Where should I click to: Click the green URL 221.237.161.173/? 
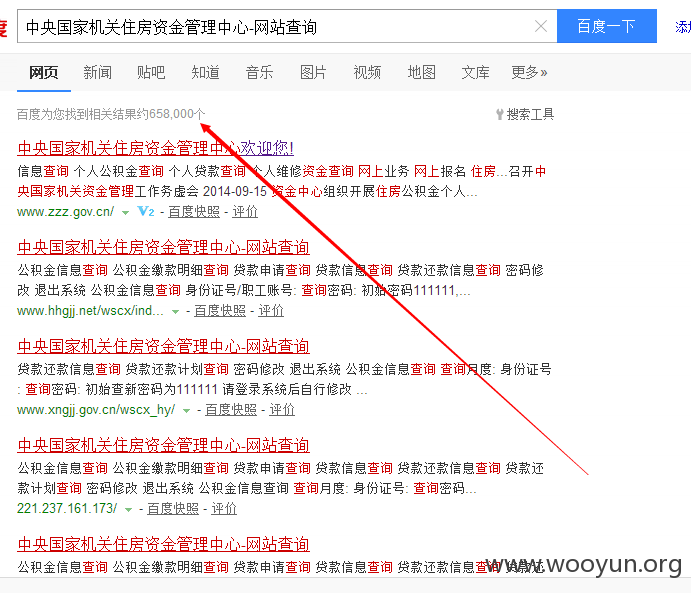[67, 509]
